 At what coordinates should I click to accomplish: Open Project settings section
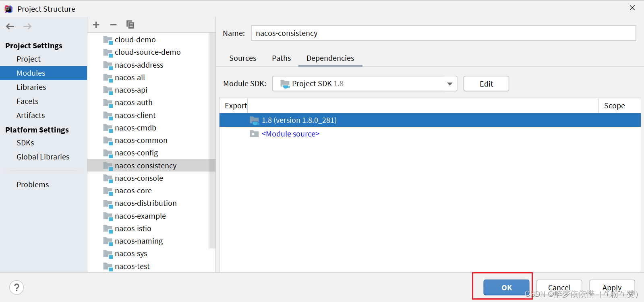click(x=29, y=59)
